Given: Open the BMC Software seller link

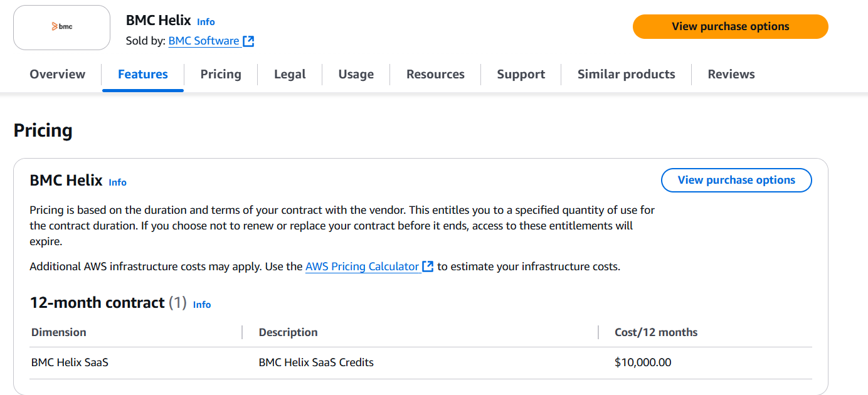Looking at the screenshot, I should tap(204, 41).
